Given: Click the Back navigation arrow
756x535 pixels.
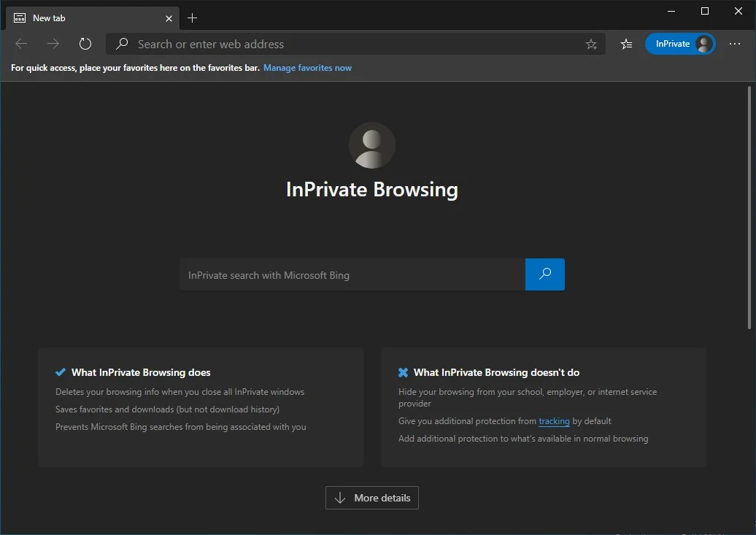Looking at the screenshot, I should click(21, 44).
